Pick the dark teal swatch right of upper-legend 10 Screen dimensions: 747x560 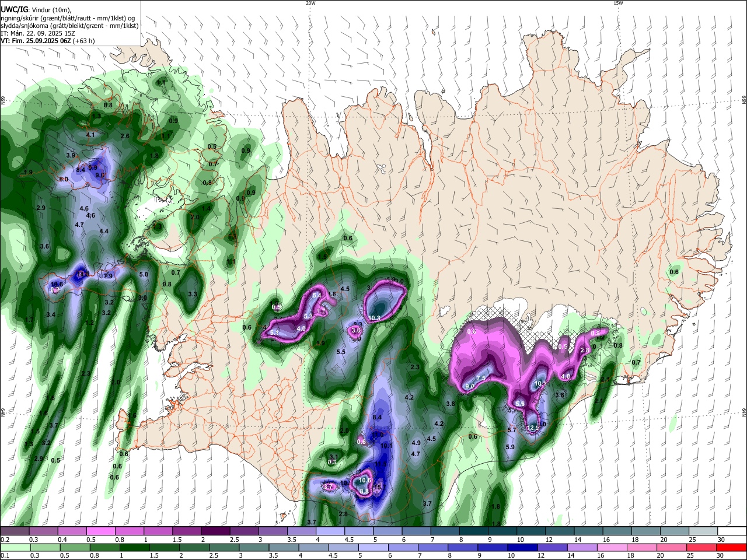click(531, 531)
